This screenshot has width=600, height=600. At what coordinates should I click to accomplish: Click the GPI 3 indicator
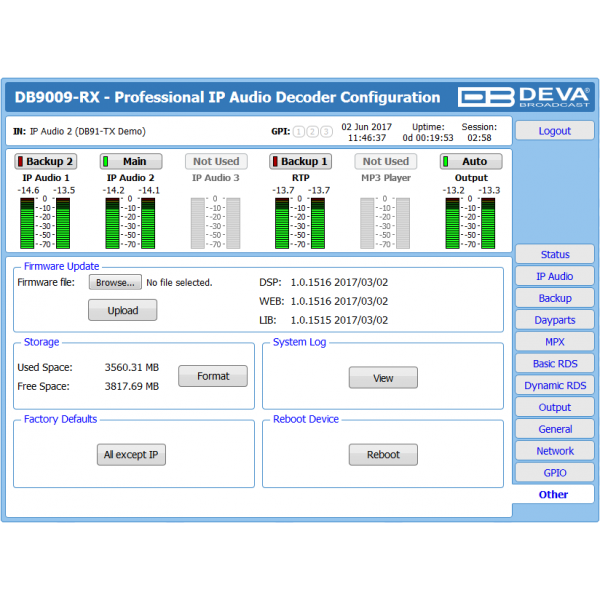click(x=326, y=132)
